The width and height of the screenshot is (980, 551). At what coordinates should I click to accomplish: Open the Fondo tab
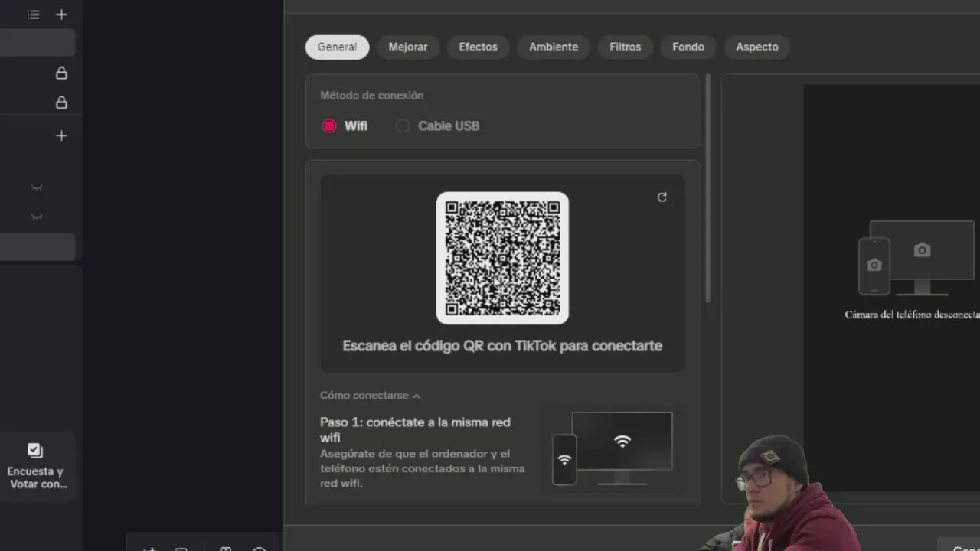688,47
